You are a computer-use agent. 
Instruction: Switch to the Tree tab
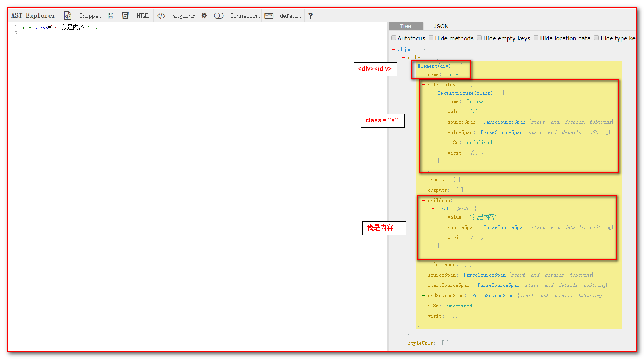click(x=406, y=26)
